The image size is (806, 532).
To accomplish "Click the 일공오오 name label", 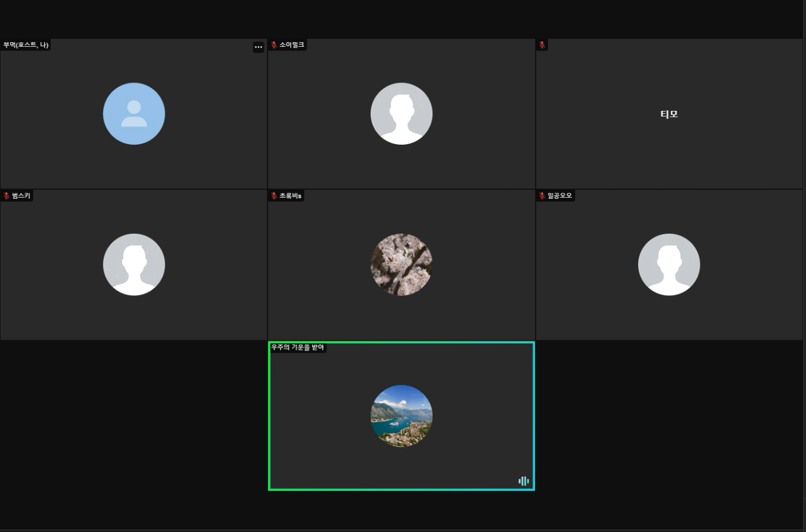I will click(559, 196).
